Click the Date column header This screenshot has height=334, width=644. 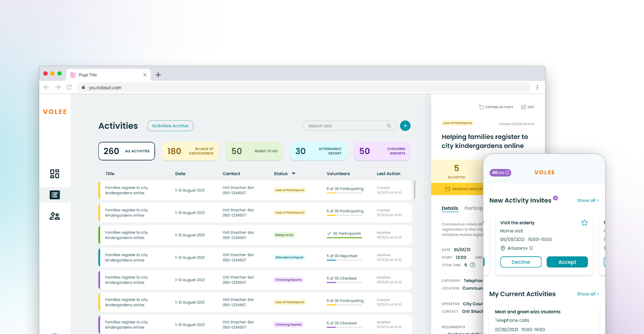coord(180,174)
